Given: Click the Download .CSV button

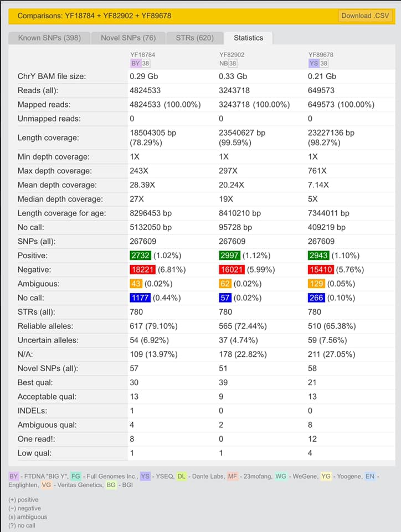Looking at the screenshot, I should (x=365, y=16).
